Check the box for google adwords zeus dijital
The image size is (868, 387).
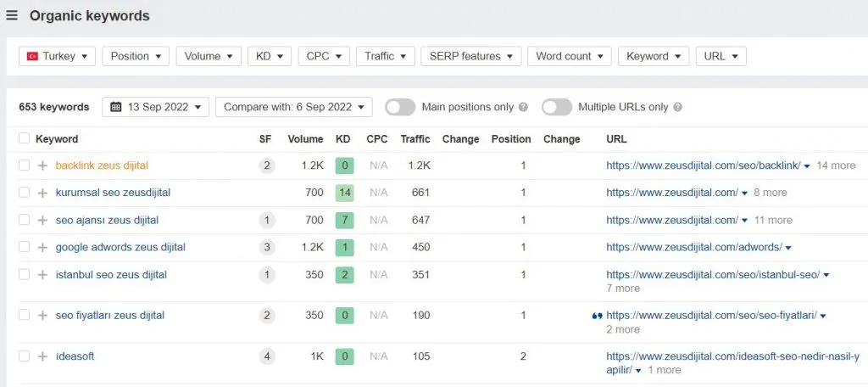point(24,247)
